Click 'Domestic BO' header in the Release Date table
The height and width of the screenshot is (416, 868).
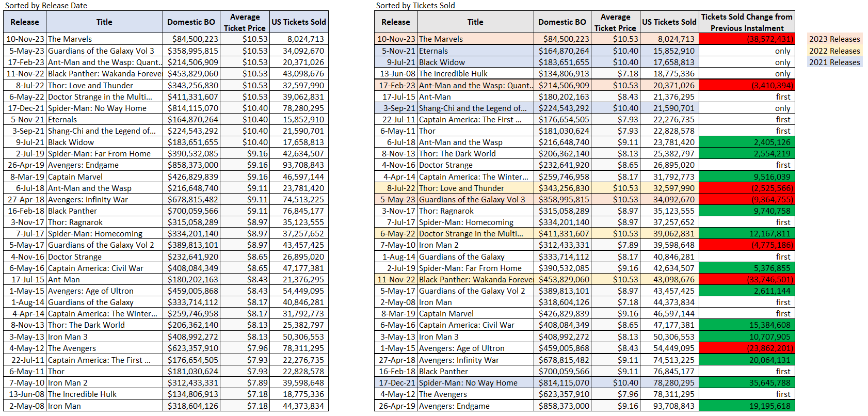pyautogui.click(x=191, y=22)
